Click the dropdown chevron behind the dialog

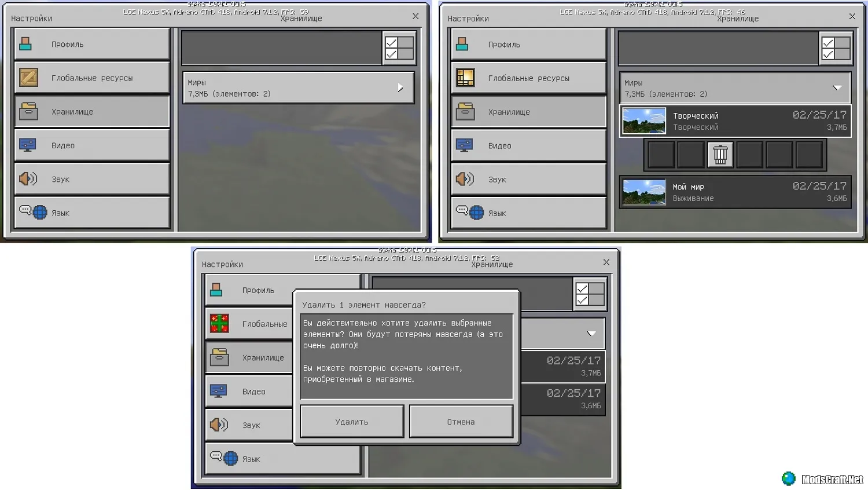(591, 334)
